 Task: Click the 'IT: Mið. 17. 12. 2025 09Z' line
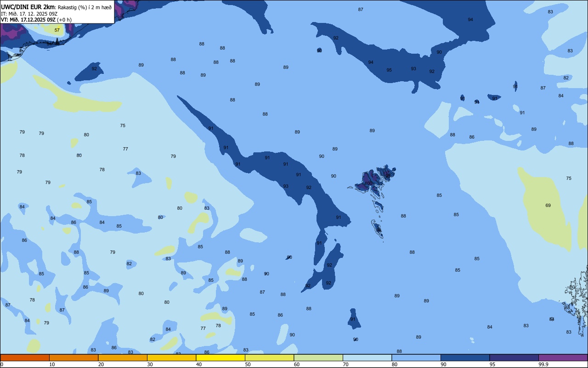point(29,14)
